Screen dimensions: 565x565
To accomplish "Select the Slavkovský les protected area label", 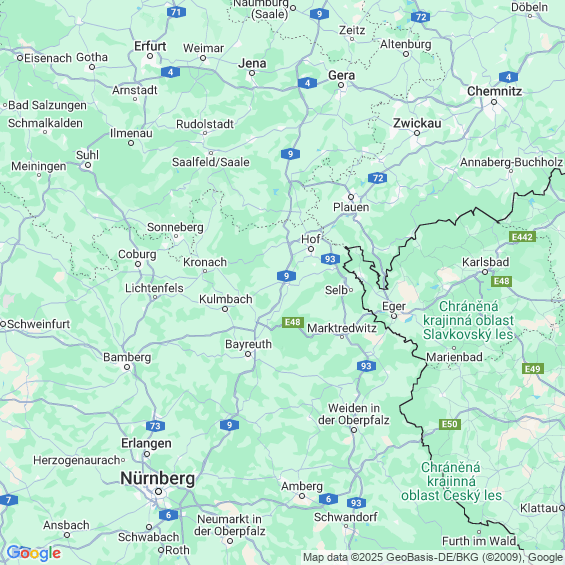I will tap(468, 320).
